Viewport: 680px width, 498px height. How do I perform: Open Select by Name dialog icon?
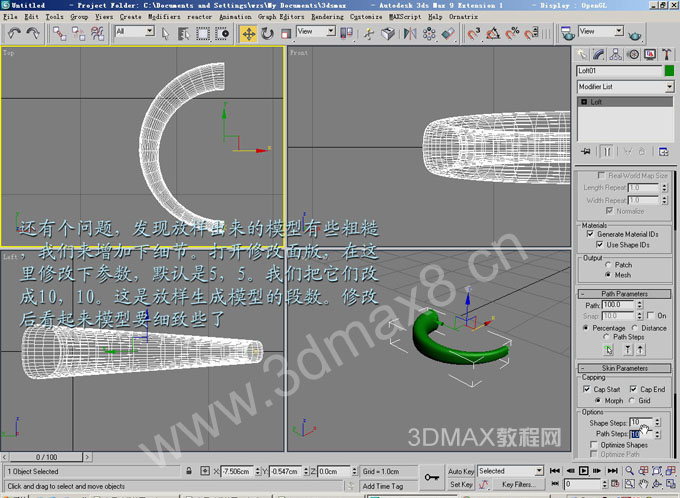tap(184, 33)
